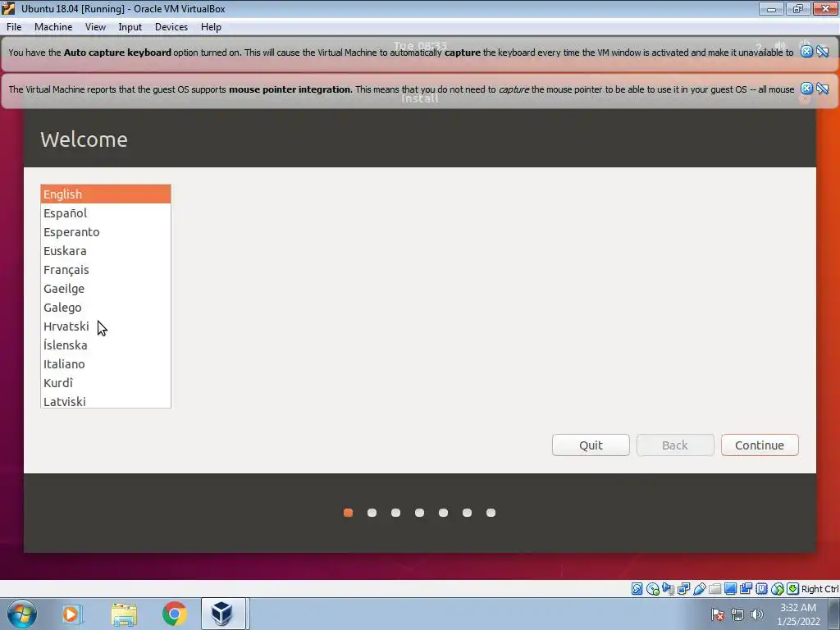This screenshot has width=840, height=630.
Task: Click the Quit button
Action: click(591, 445)
